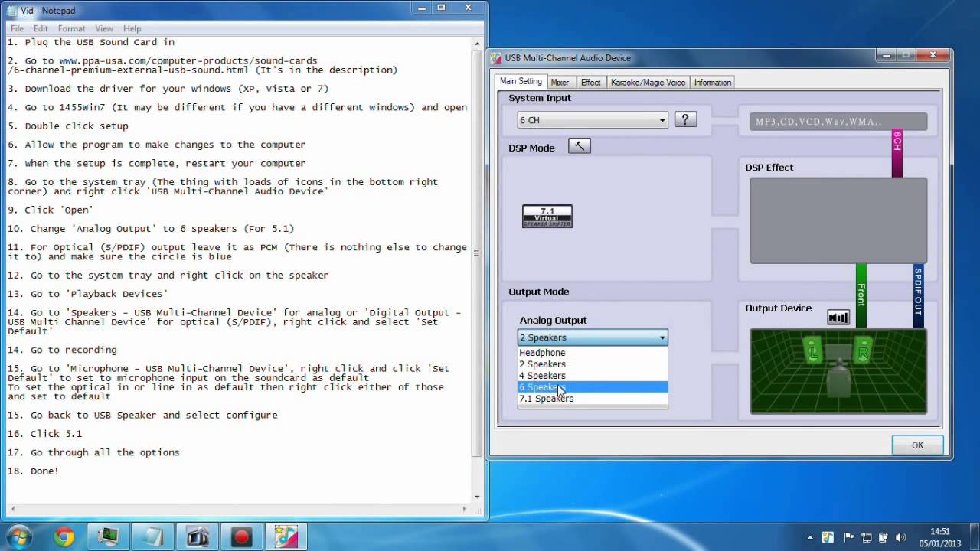Open the Mixer tab

coord(560,83)
